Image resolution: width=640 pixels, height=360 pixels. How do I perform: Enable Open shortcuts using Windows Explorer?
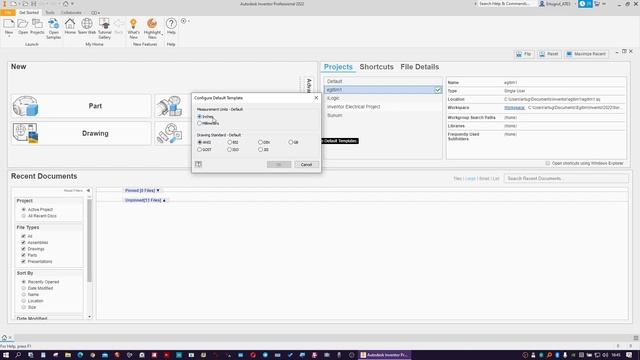click(x=548, y=163)
